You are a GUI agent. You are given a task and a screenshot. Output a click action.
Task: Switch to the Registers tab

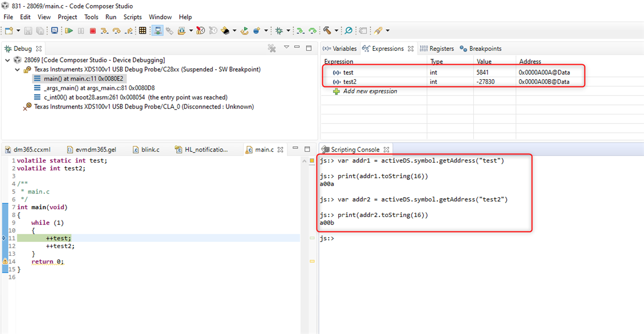tap(437, 48)
